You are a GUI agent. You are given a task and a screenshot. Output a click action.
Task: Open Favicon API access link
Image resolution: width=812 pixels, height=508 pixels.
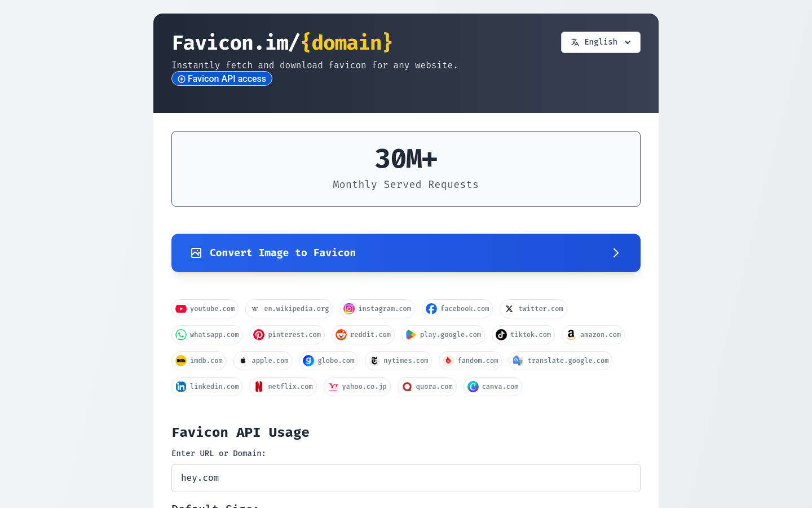coord(222,79)
